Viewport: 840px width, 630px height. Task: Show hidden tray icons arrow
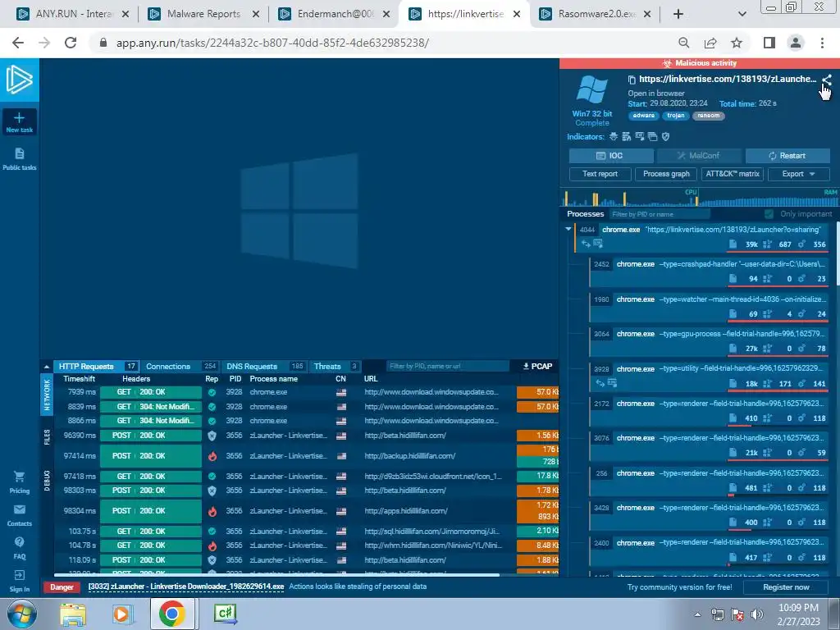[697, 614]
